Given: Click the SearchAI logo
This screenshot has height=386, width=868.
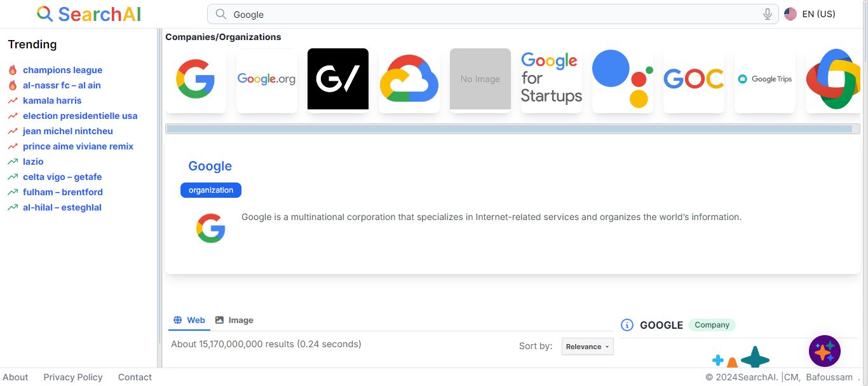Looking at the screenshot, I should point(89,14).
